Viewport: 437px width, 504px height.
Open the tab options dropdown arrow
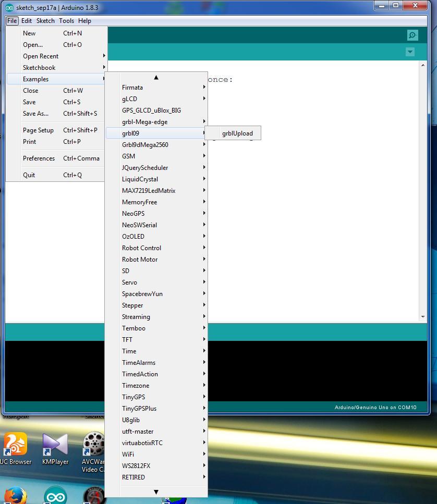coord(410,52)
